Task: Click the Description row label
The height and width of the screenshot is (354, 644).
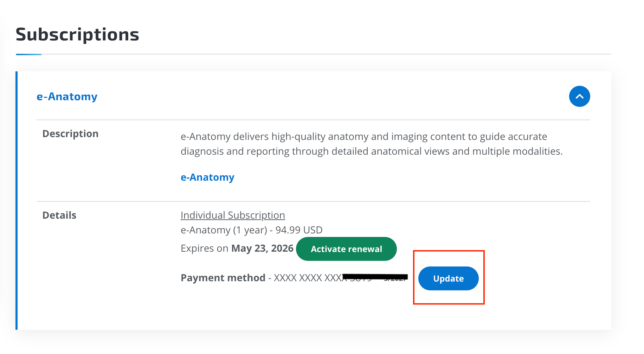Action: pyautogui.click(x=70, y=134)
